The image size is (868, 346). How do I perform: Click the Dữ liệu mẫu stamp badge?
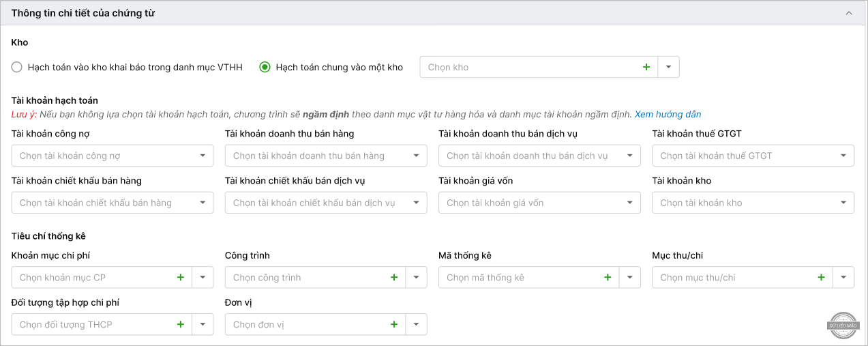pyautogui.click(x=842, y=326)
